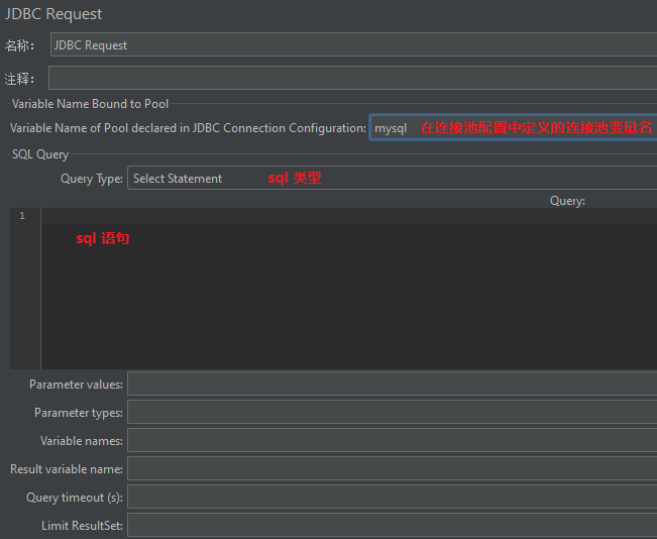Click the Variable Name Bound to Pool heading

(90, 104)
